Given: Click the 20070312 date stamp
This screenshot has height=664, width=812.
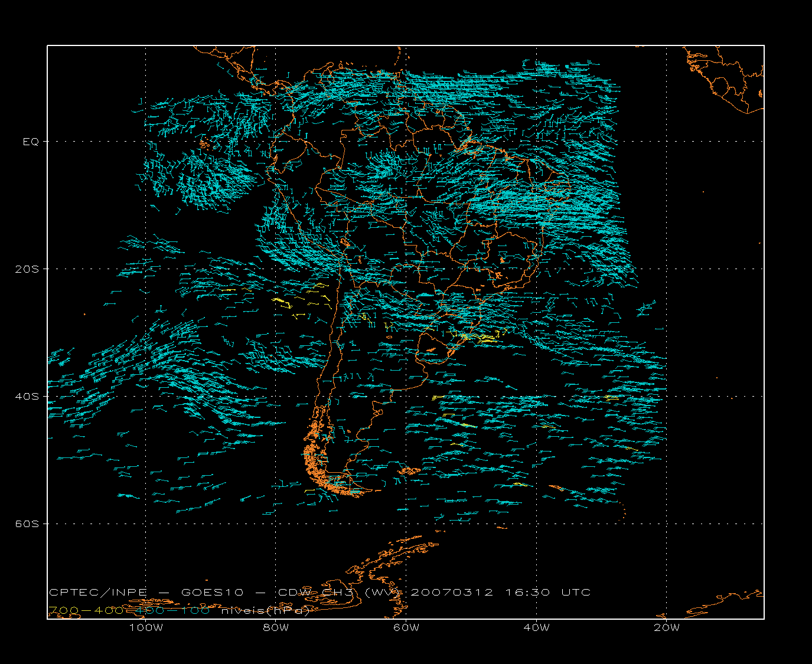Looking at the screenshot, I should (452, 593).
